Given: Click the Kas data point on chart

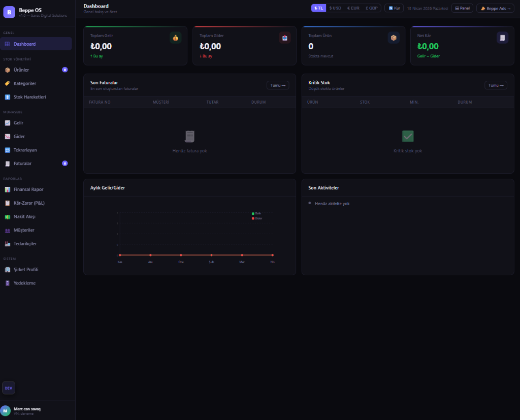Looking at the screenshot, I should [x=120, y=255].
